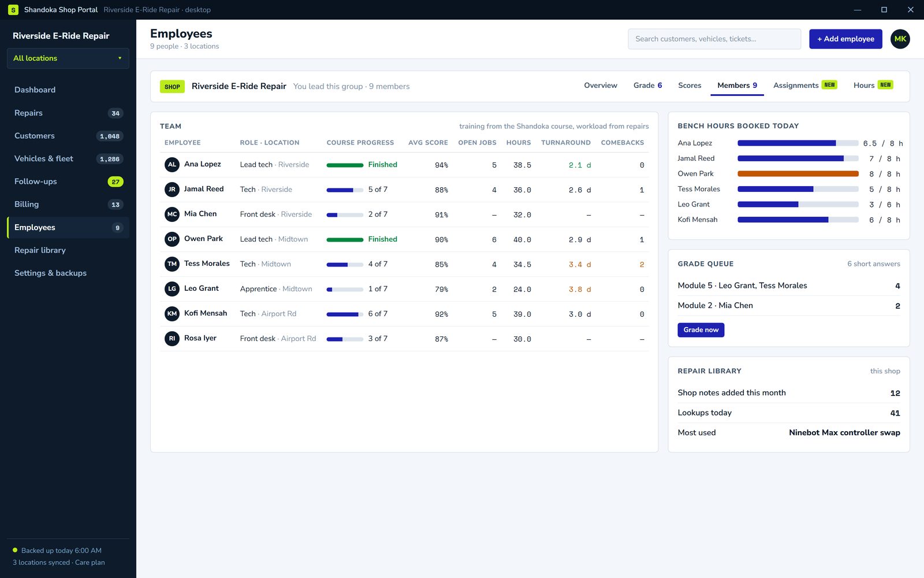
Task: Open the Scores tab
Action: pyautogui.click(x=690, y=86)
